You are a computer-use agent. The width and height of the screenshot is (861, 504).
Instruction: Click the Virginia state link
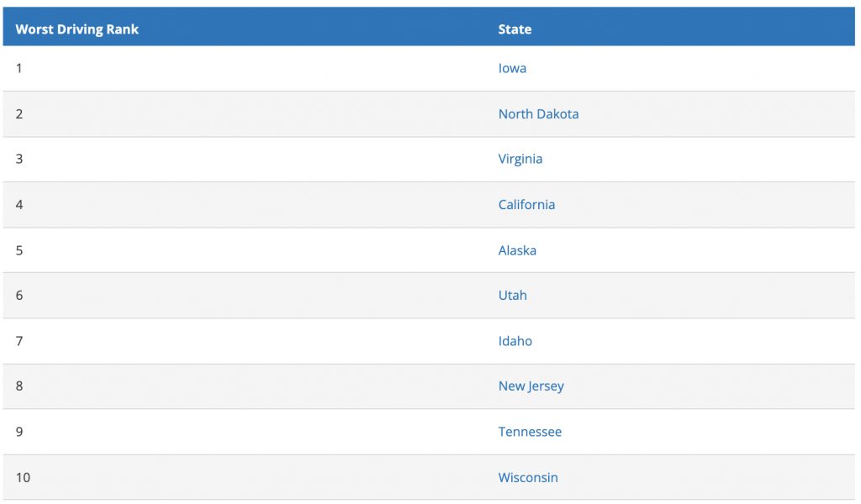tap(520, 159)
